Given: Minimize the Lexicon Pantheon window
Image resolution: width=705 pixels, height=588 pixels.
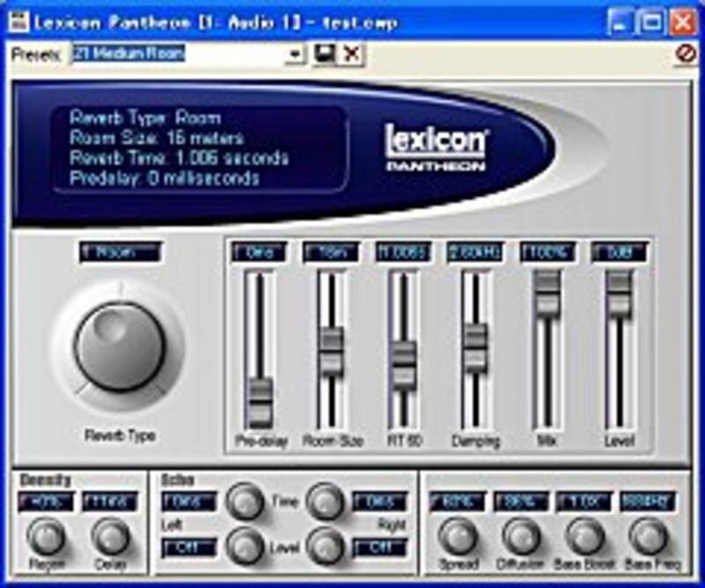Looking at the screenshot, I should click(x=621, y=22).
